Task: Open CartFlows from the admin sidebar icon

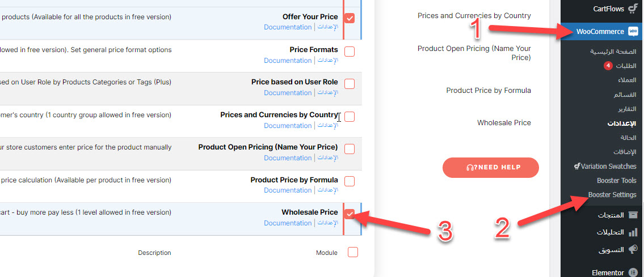Action: [x=633, y=8]
